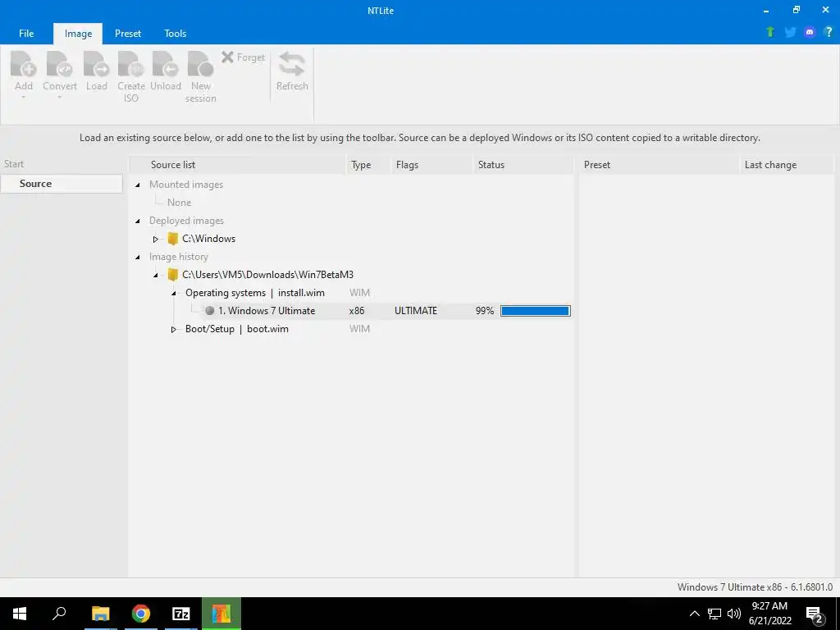Click the Last change column header
The image size is (840, 630).
(787, 164)
